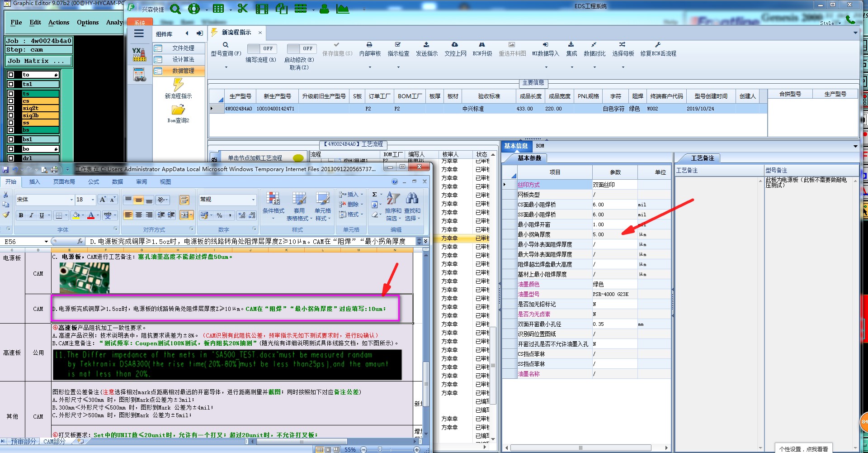Screen dimensions: 868x453
Task: Click the Excel format painter brush icon
Action: pos(6,215)
